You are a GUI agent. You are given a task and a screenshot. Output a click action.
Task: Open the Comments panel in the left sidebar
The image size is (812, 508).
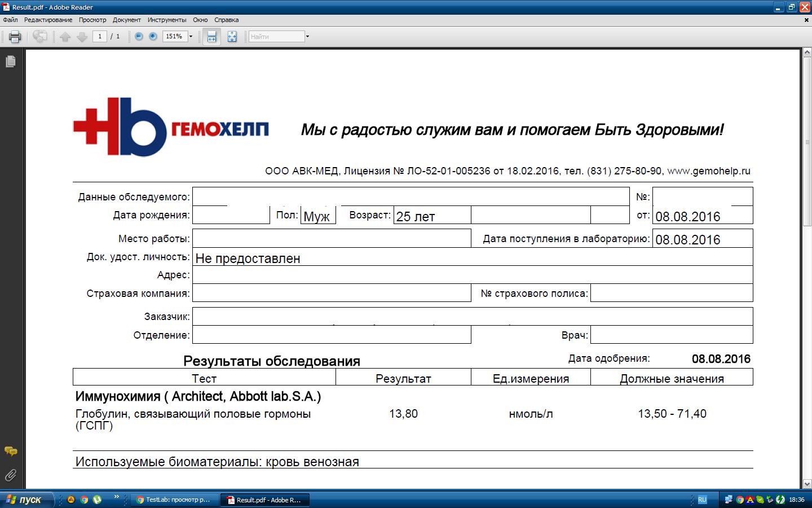point(10,451)
